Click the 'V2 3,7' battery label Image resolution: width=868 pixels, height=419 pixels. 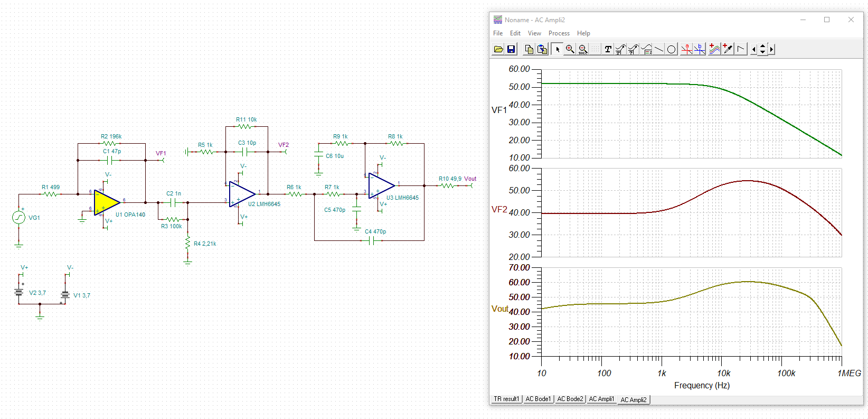pyautogui.click(x=37, y=293)
